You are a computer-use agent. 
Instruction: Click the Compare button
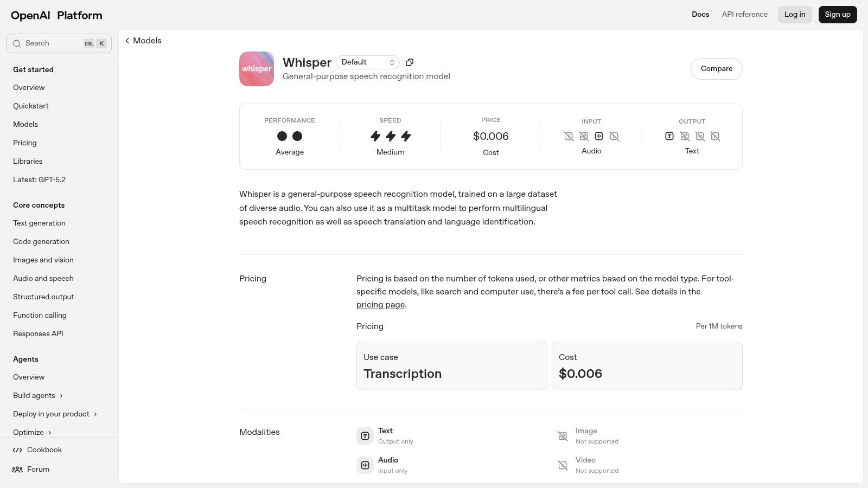(x=716, y=68)
